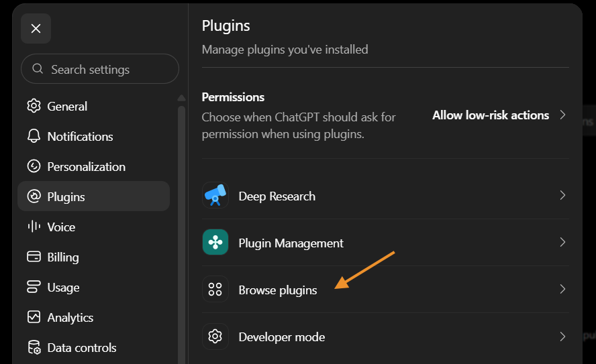Open Developer mode settings

pos(385,337)
